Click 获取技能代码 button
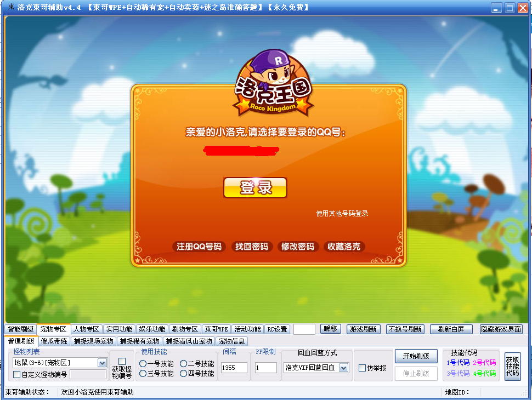The height and width of the screenshot is (400, 532). coord(512,367)
